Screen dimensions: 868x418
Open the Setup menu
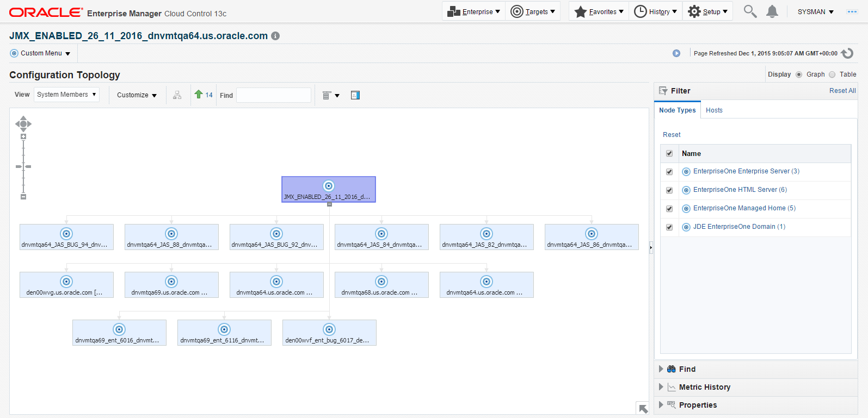point(707,11)
